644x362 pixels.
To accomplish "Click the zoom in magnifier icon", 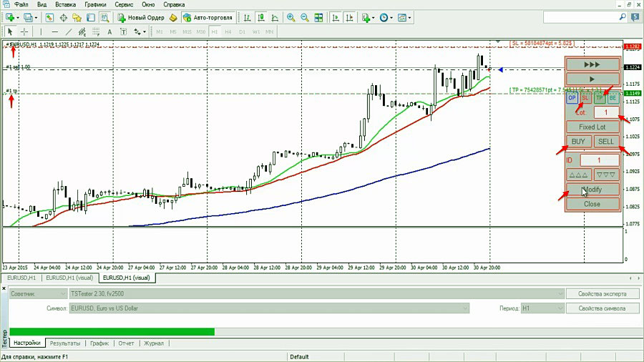I will [x=291, y=17].
